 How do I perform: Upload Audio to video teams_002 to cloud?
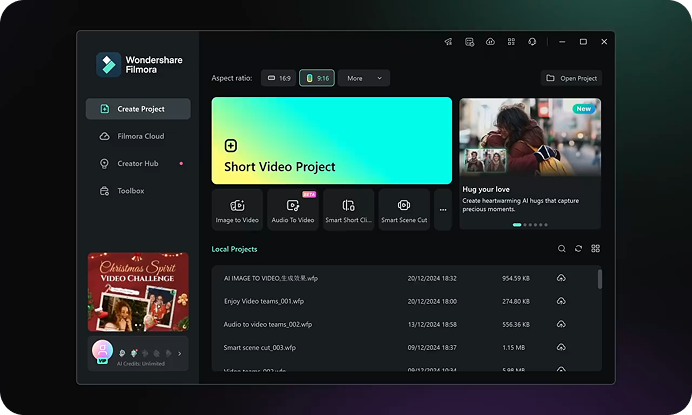[x=561, y=324]
